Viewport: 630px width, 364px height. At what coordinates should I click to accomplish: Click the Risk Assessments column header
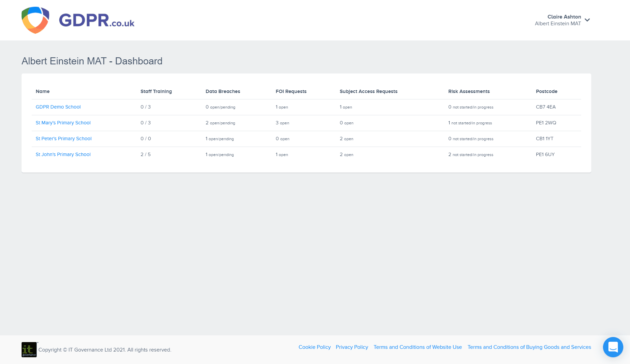click(469, 91)
